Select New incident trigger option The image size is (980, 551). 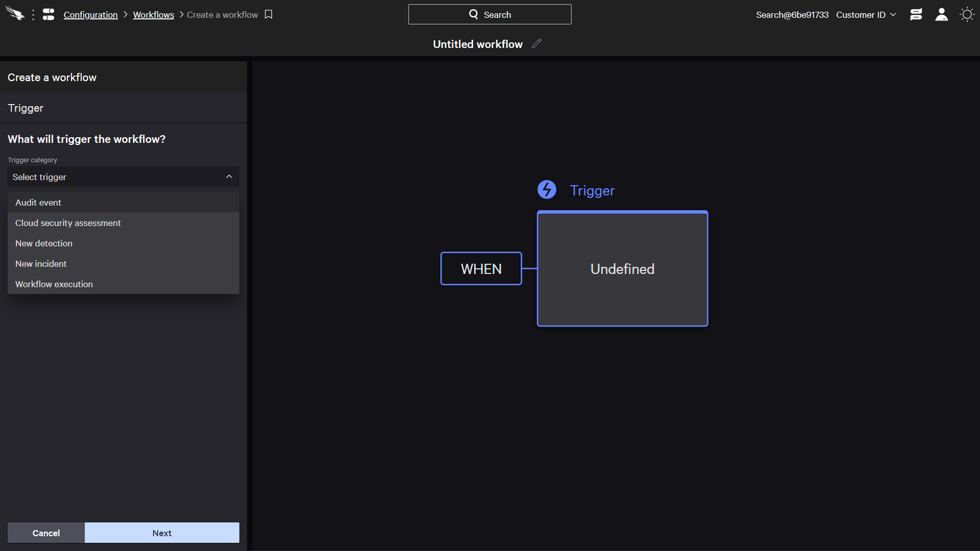(41, 263)
